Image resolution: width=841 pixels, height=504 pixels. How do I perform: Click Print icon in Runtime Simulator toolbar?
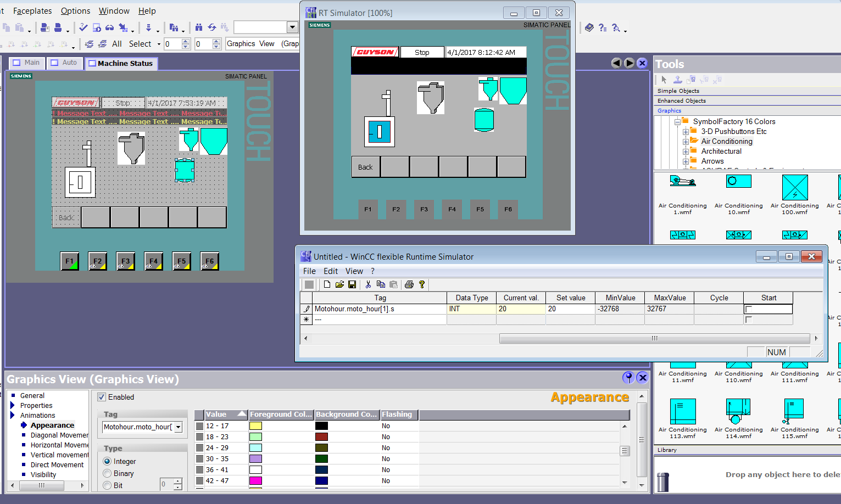coord(409,284)
